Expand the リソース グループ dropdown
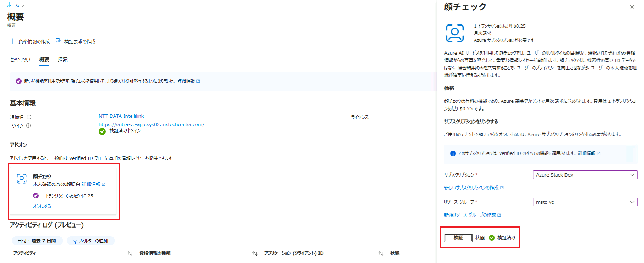Image resolution: width=644 pixels, height=263 pixels. tap(585, 202)
